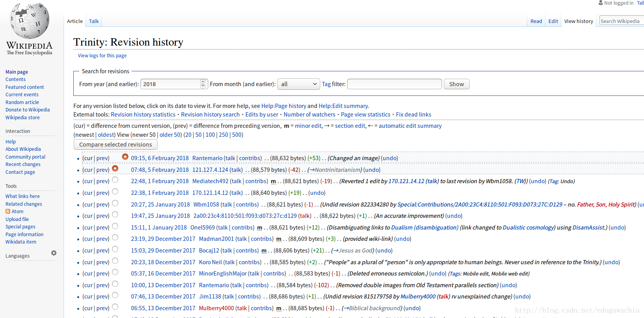Click cur for Wbm1058 revision
The height and width of the screenshot is (318, 644).
pyautogui.click(x=88, y=205)
